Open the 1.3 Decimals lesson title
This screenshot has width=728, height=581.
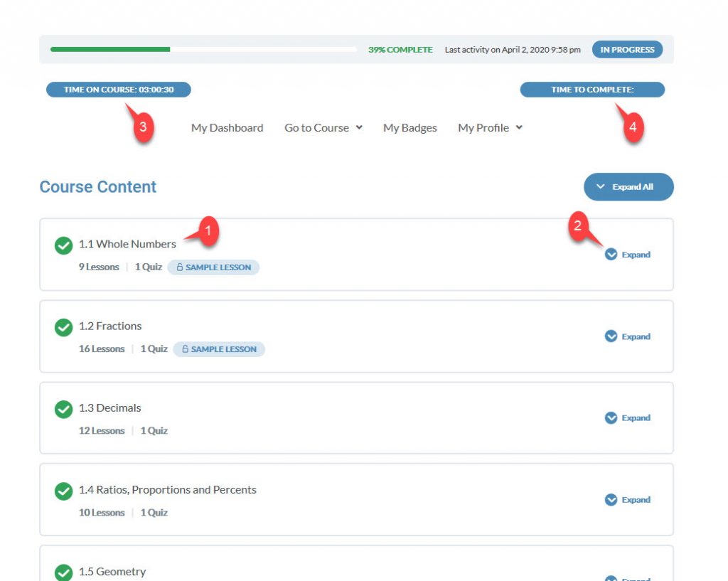click(x=109, y=407)
